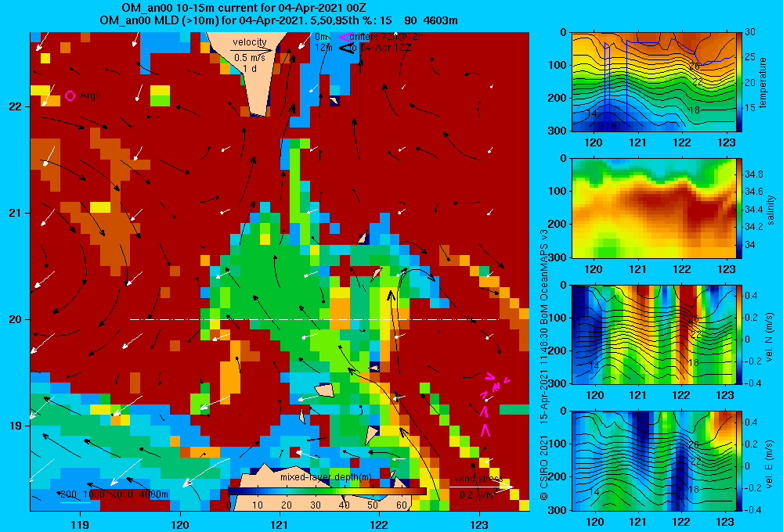This screenshot has width=783, height=532.
Task: Click the '12m' depth legend label
Action: 323,48
